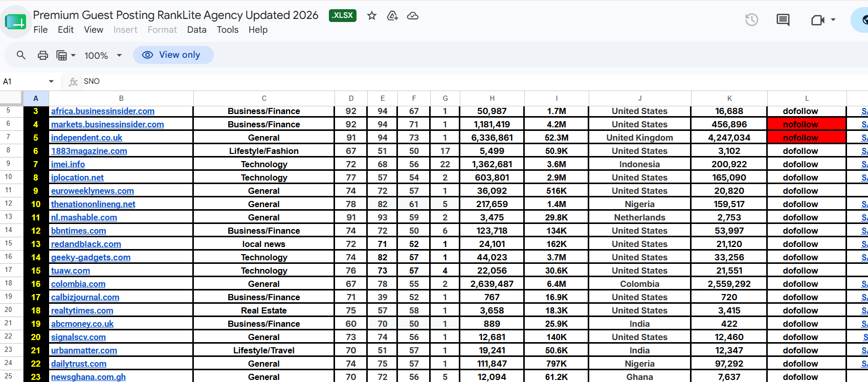The image size is (868, 382).
Task: Click the spreadsheet title text
Action: click(x=175, y=15)
